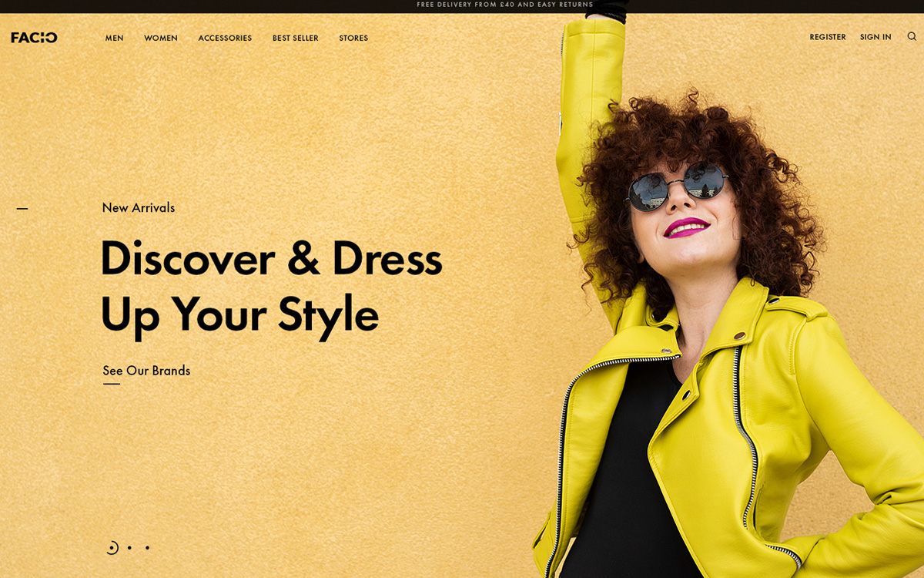Open the Men menu

click(114, 38)
